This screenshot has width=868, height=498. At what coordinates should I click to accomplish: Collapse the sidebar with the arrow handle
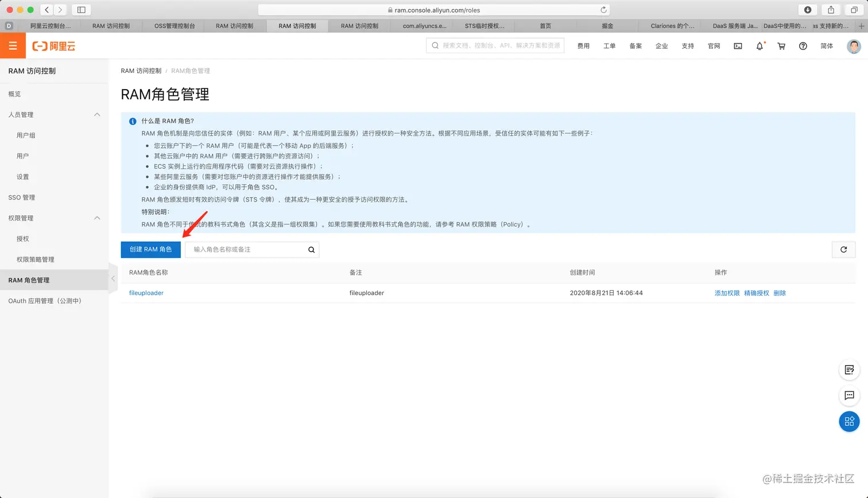coord(113,279)
